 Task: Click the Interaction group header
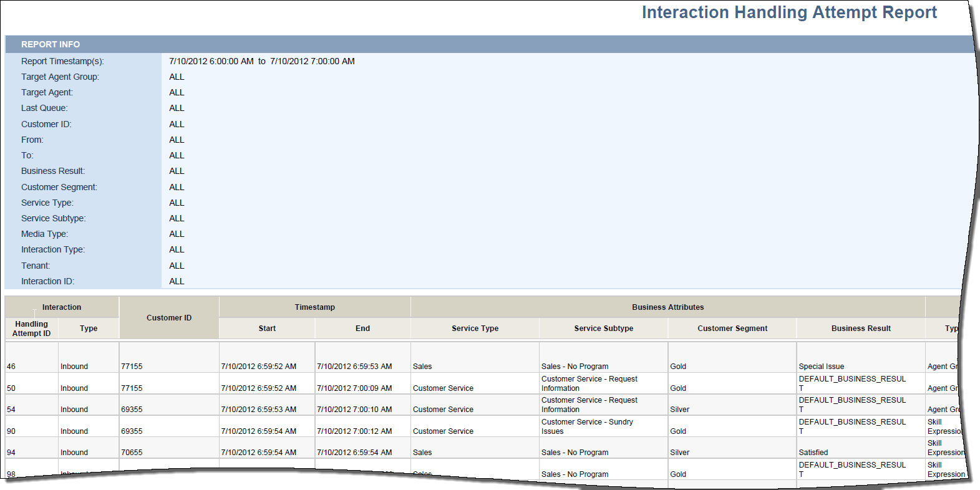pos(62,307)
